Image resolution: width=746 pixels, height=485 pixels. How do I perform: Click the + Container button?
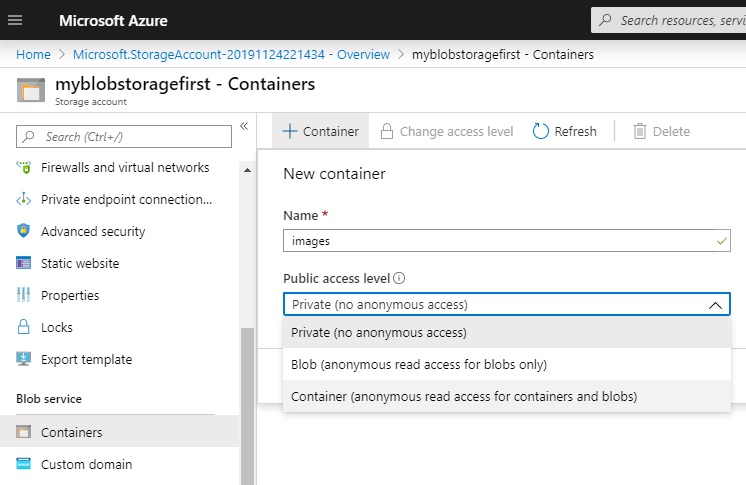tap(321, 131)
